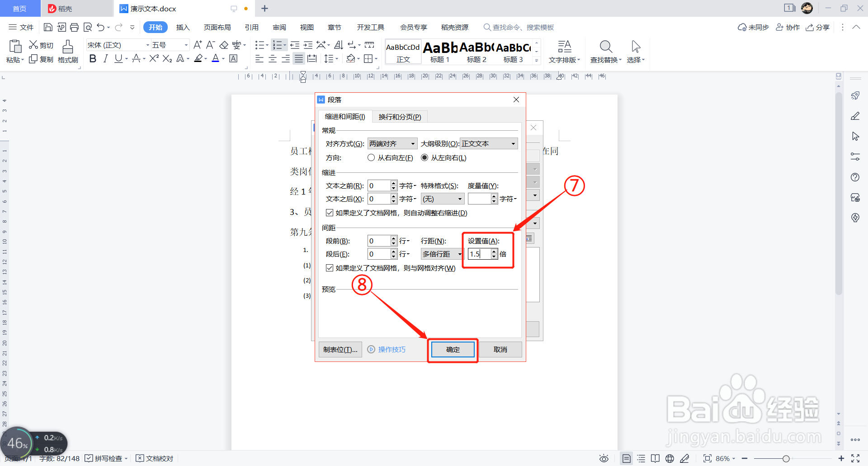Click the Help question mark sidebar icon
Image resolution: width=868 pixels, height=466 pixels.
(x=855, y=177)
